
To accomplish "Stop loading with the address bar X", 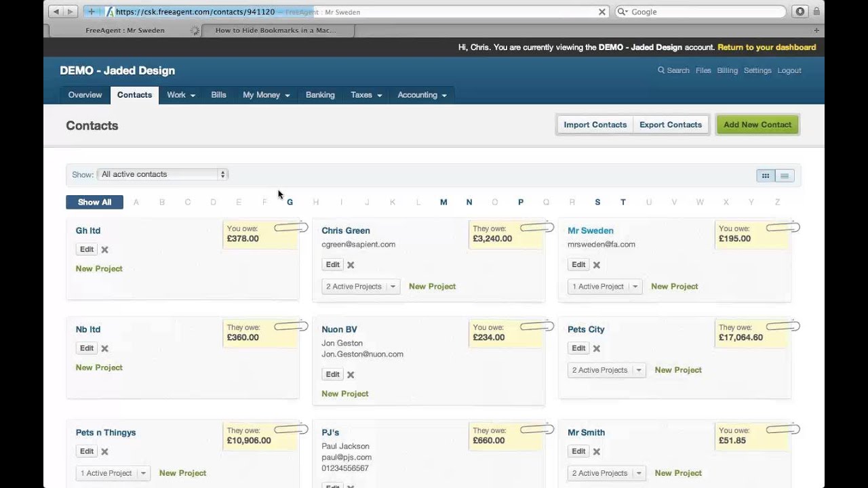I will tap(601, 12).
